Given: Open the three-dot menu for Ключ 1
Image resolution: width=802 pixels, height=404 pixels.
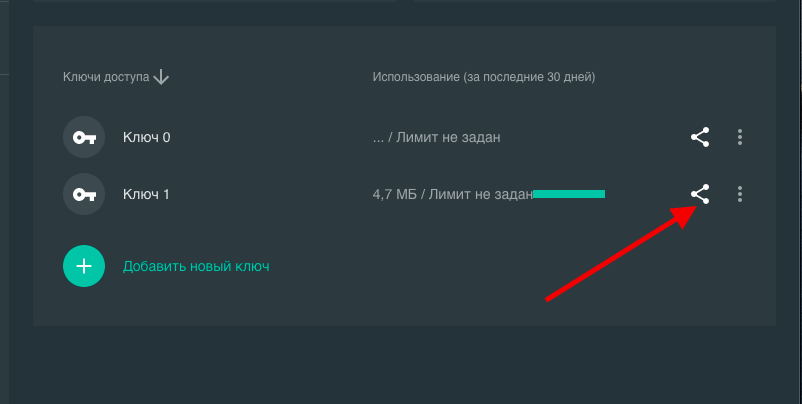Looking at the screenshot, I should 740,194.
